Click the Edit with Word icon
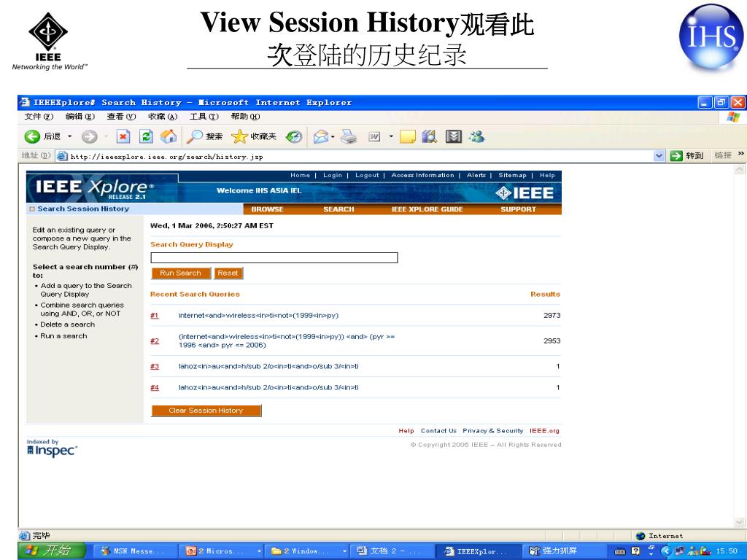The height and width of the screenshot is (560, 747). coord(374,137)
